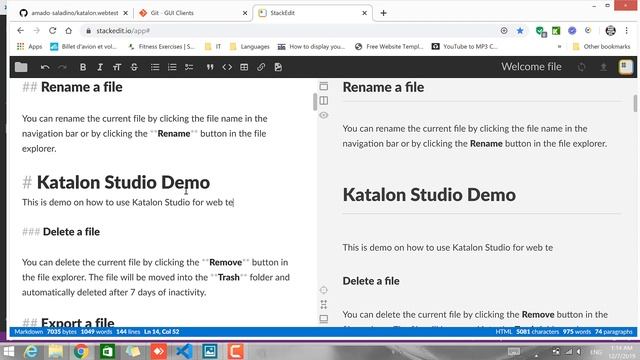Go to the browser home page

click(69, 31)
